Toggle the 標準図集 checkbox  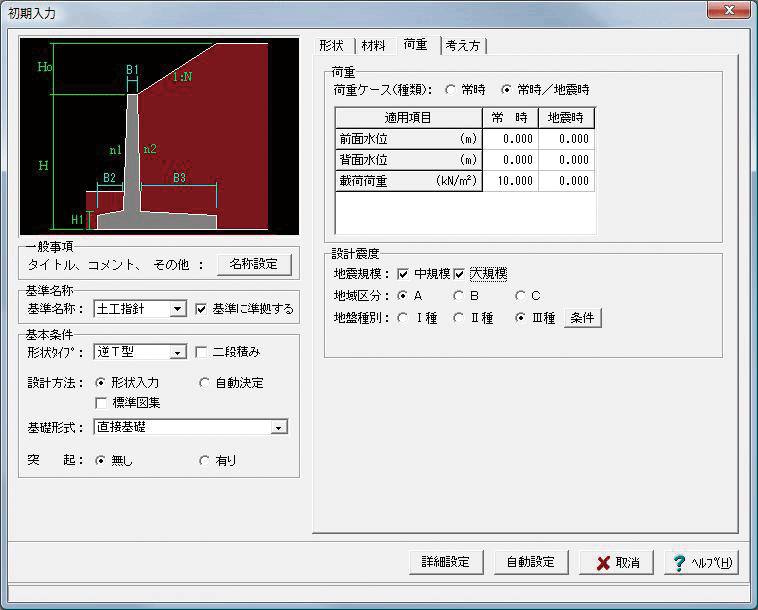point(101,403)
